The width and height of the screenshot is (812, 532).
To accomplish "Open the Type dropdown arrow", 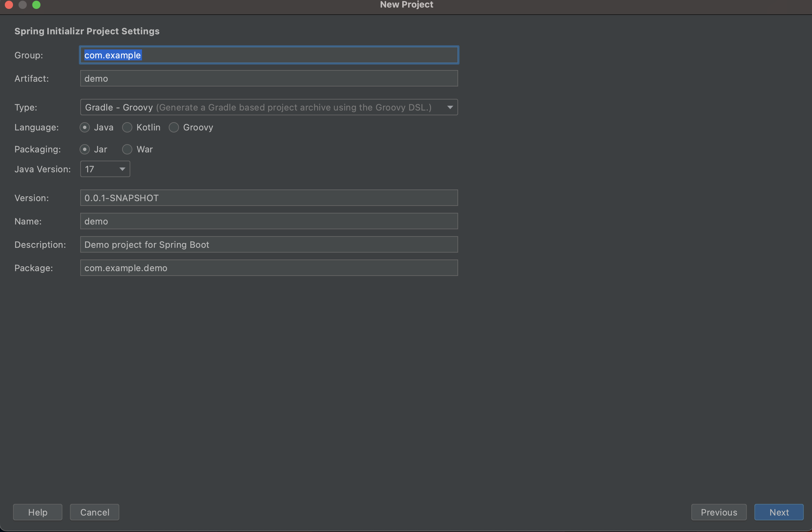I will click(x=450, y=107).
